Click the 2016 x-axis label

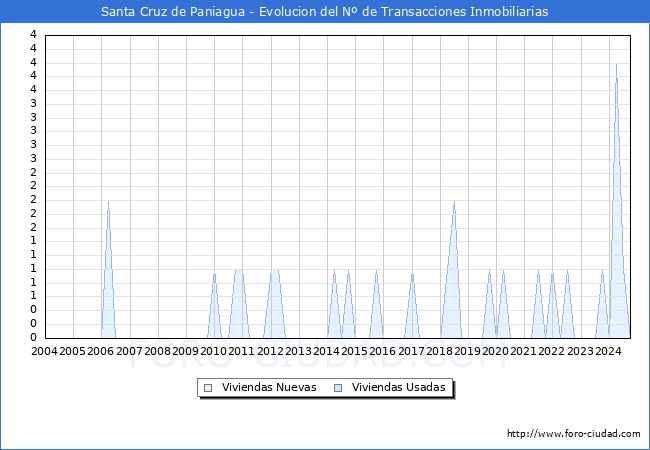tap(383, 351)
